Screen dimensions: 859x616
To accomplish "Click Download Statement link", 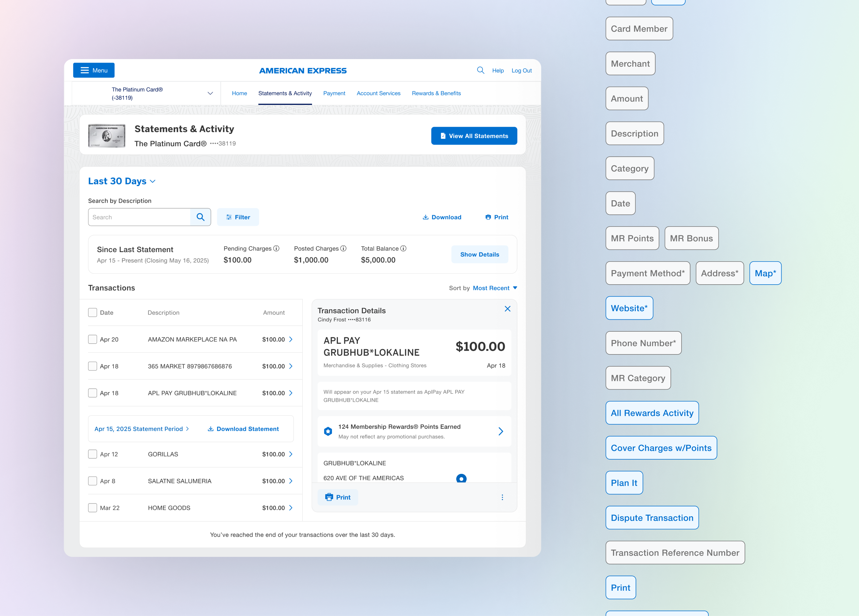I will coord(243,429).
